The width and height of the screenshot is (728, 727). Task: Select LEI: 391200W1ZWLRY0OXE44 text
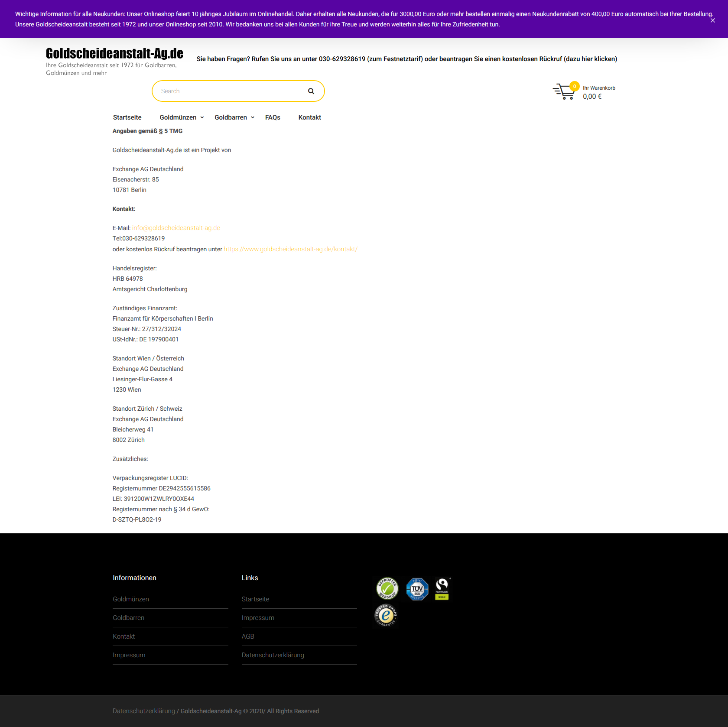[x=153, y=499]
